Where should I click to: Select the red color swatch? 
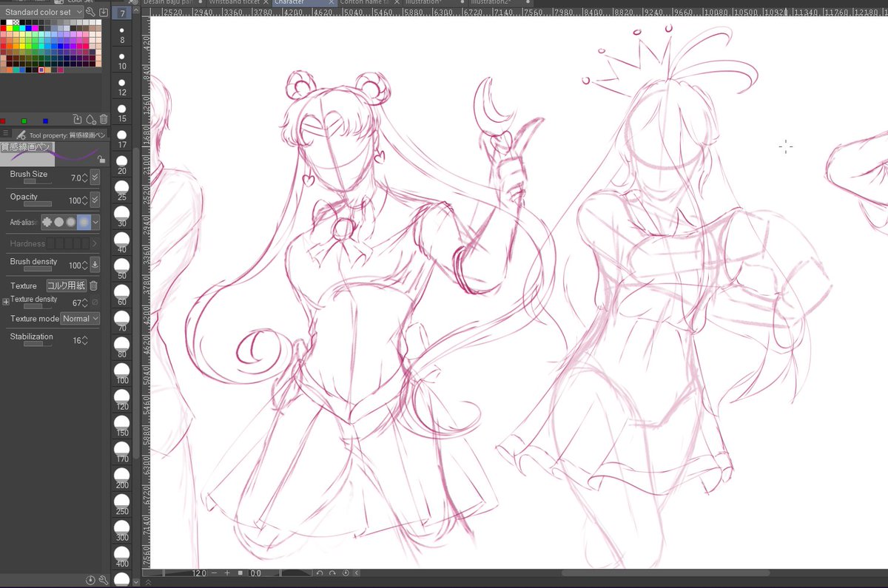[4, 28]
